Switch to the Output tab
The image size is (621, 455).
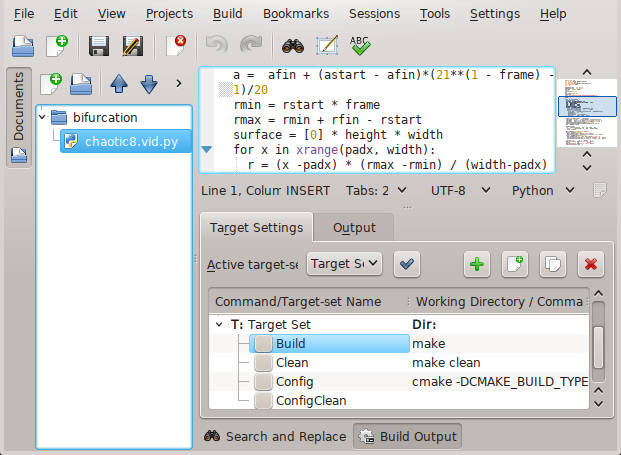point(354,227)
